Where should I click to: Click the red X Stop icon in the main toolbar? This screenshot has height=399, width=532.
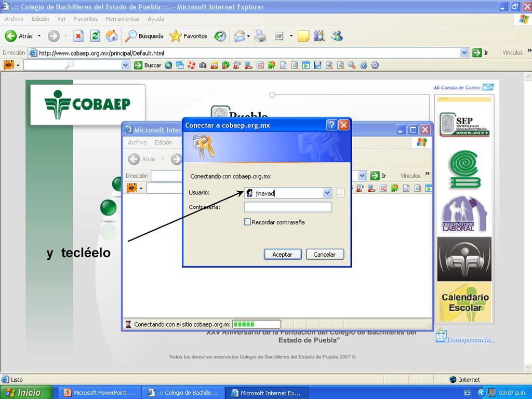click(x=78, y=36)
